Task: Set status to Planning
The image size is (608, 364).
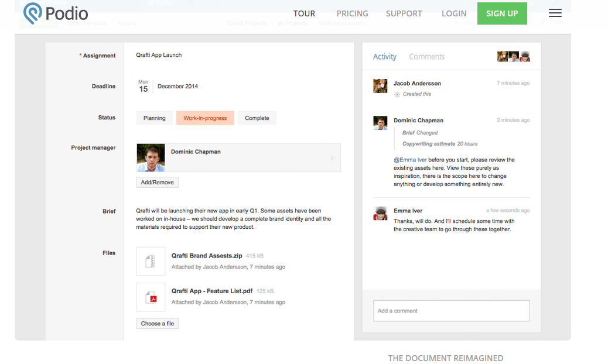Action: 155,118
